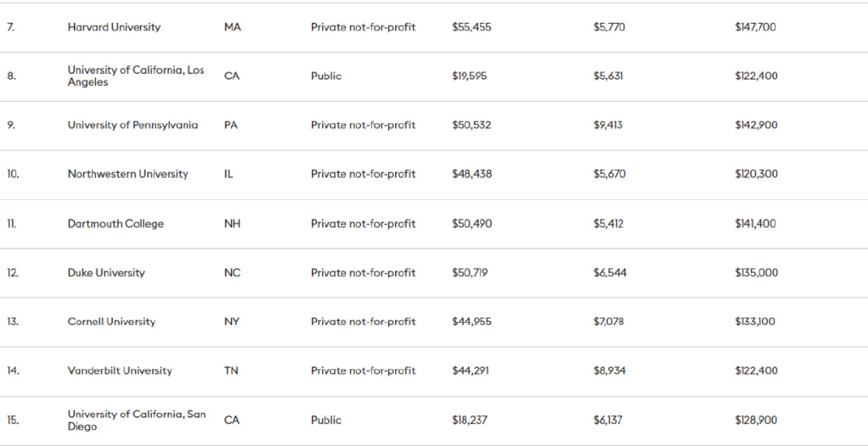Click the Public label for UC San Diego

coord(326,421)
